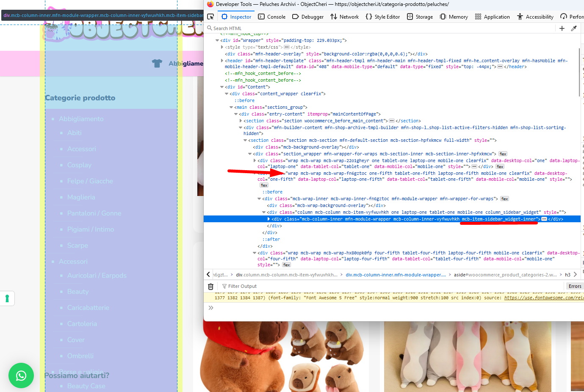
Task: Select the h3 breadcrumb
Action: coord(567,275)
